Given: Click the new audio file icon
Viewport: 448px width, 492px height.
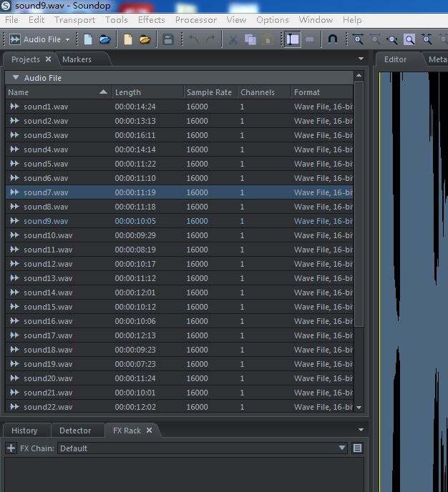Looking at the screenshot, I should point(88,39).
